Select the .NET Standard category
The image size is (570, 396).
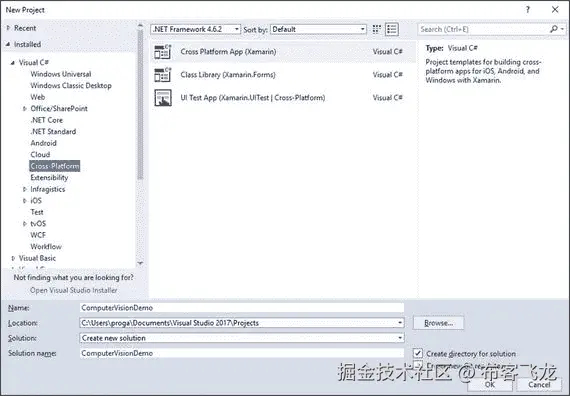coord(53,131)
